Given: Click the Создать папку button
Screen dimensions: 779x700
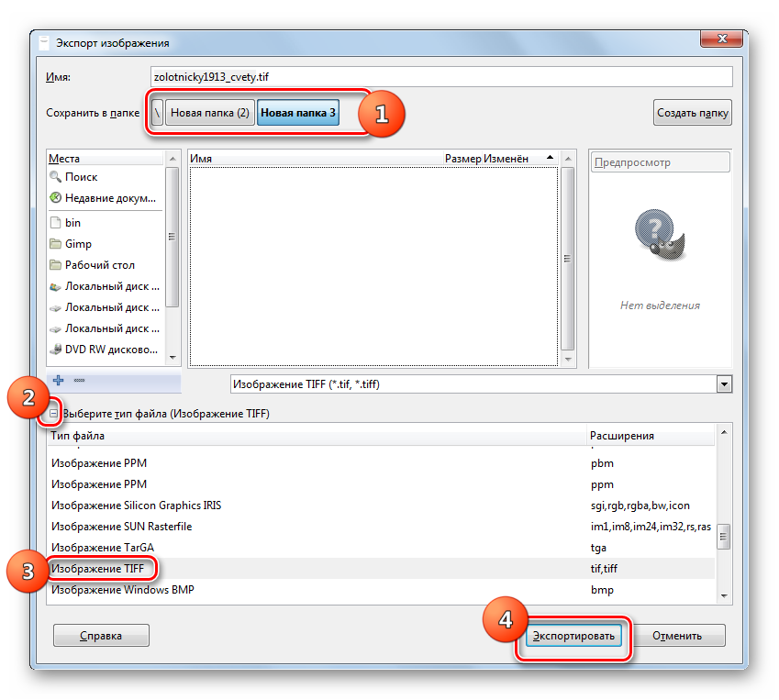Looking at the screenshot, I should [x=692, y=114].
